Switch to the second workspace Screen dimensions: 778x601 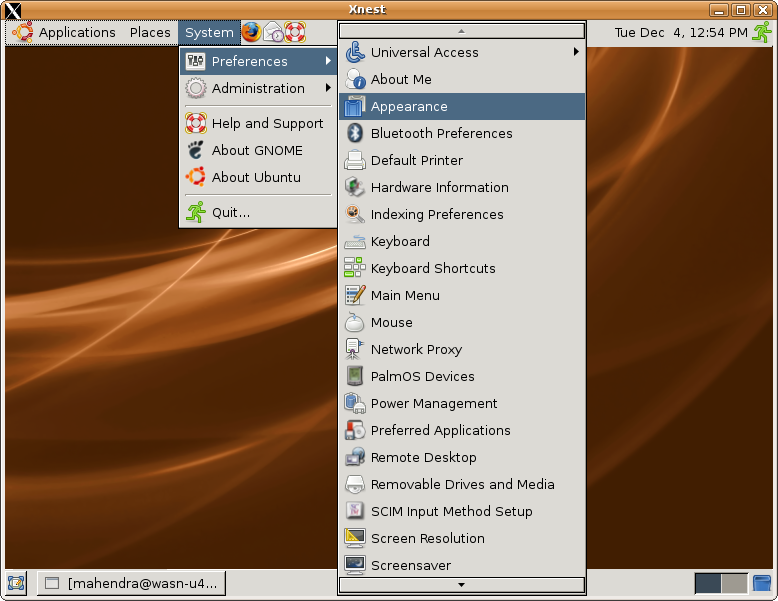(734, 583)
